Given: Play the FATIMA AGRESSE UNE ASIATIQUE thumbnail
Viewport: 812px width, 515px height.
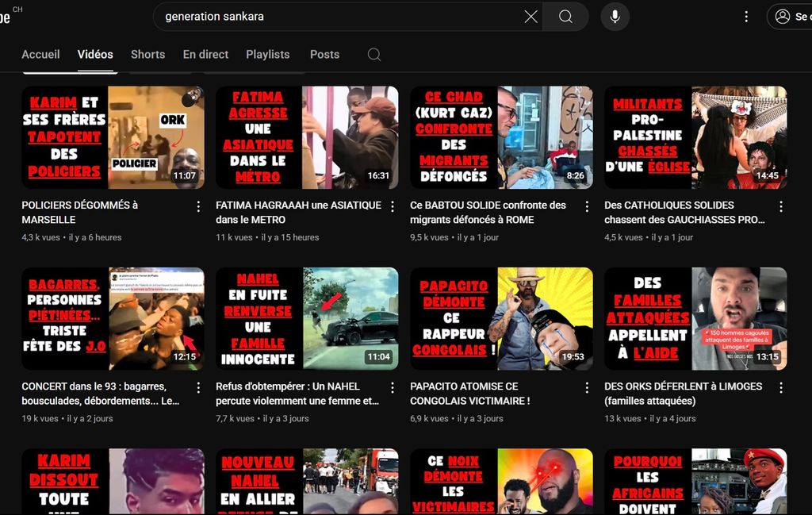Looking at the screenshot, I should (307, 137).
